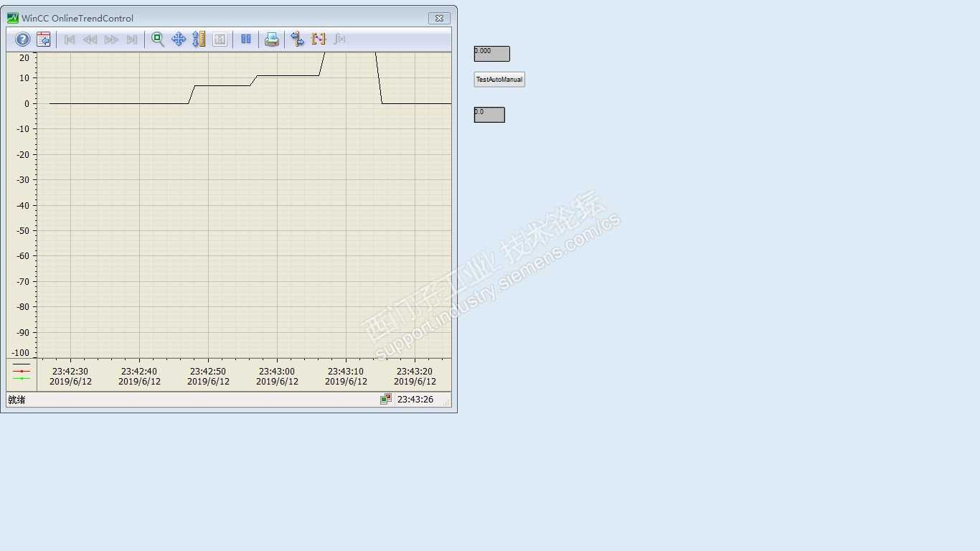Select the zoom area magnifier tool

pyautogui.click(x=158, y=39)
